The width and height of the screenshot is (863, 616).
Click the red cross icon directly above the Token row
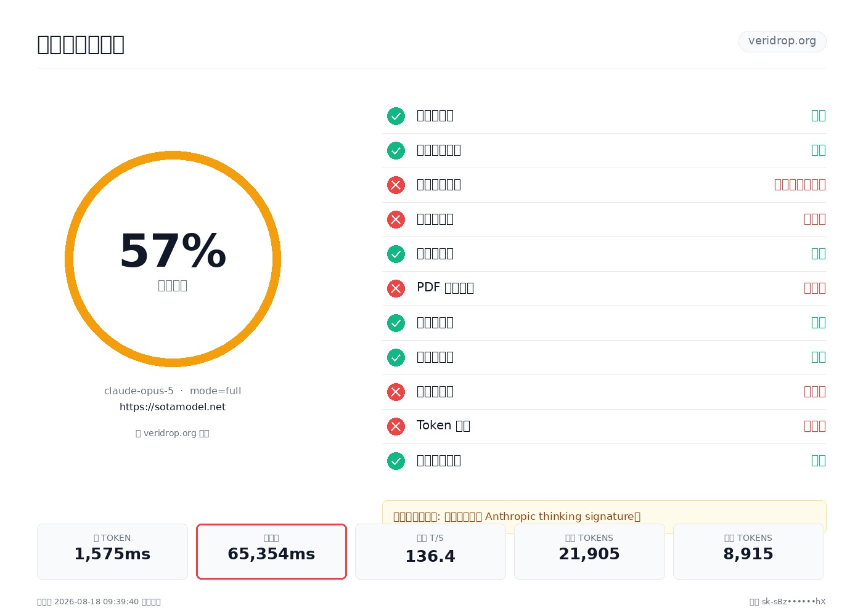coord(396,392)
